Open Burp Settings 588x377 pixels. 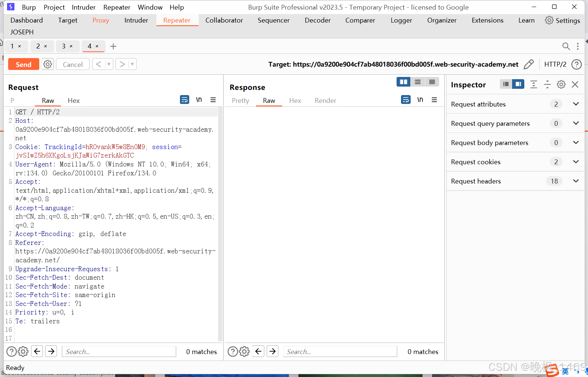[562, 20]
